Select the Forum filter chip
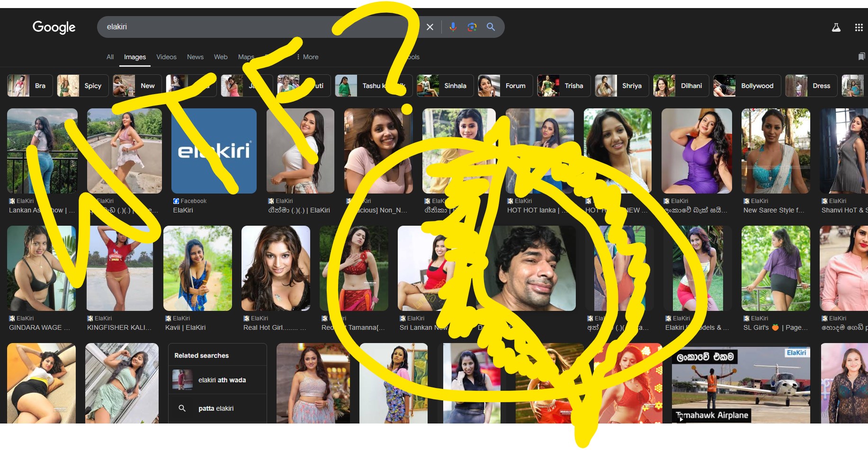868x450 pixels. (x=505, y=86)
